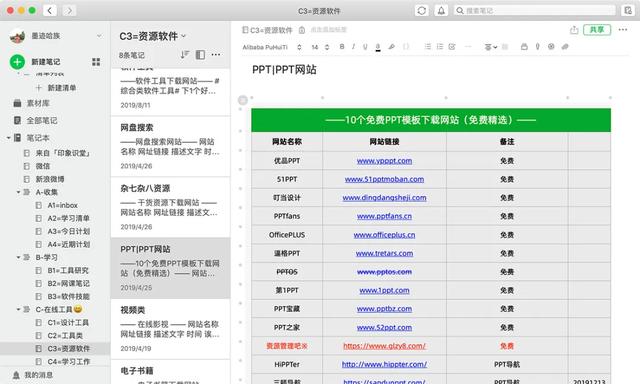640x384 pixels.
Task: Click the sort notes icon
Action: click(185, 54)
